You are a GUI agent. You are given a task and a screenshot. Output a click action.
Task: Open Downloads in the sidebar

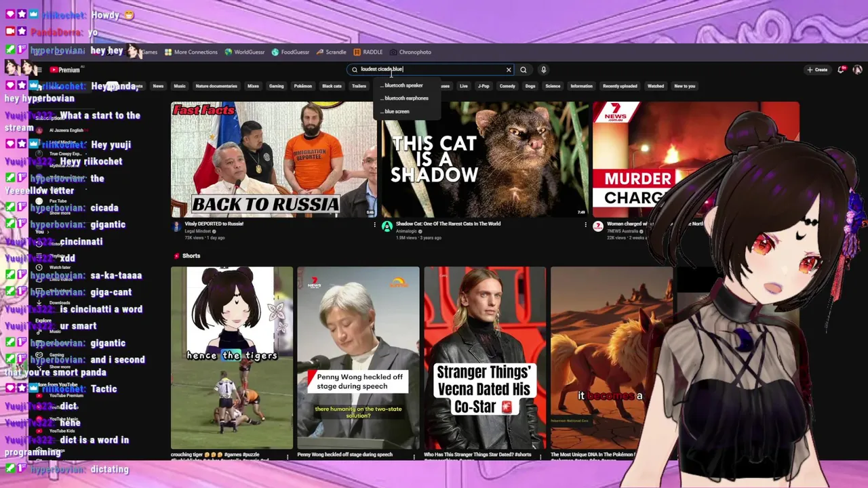tap(60, 303)
